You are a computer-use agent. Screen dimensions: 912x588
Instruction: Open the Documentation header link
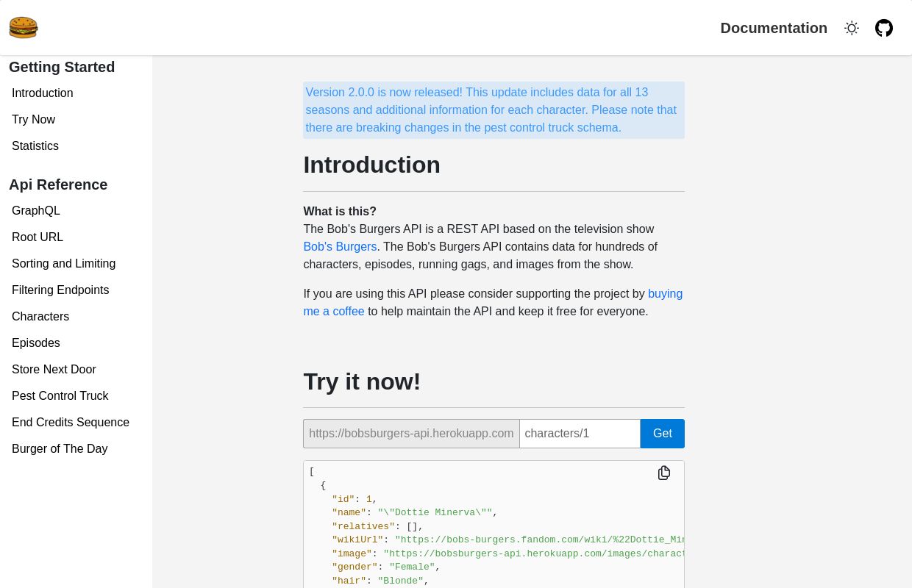pos(774,28)
